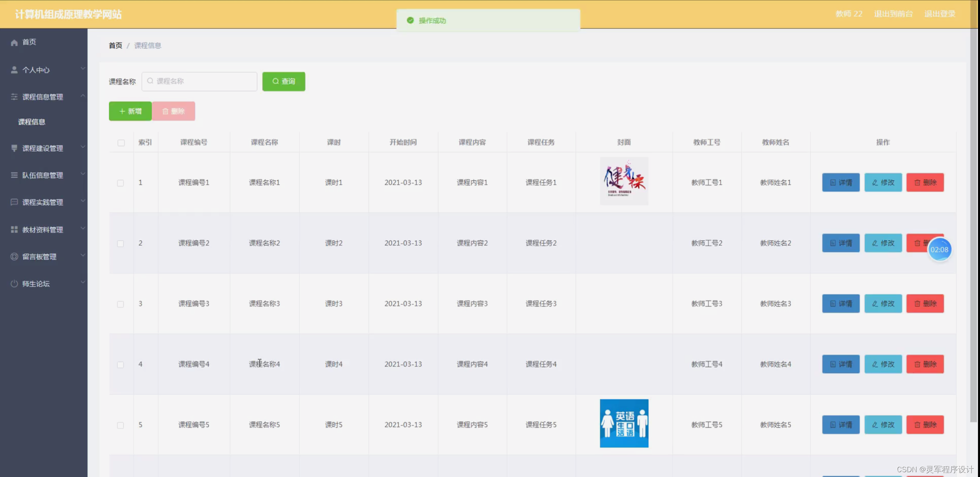Select the checkbox for row 1
The height and width of the screenshot is (477, 980).
point(120,183)
